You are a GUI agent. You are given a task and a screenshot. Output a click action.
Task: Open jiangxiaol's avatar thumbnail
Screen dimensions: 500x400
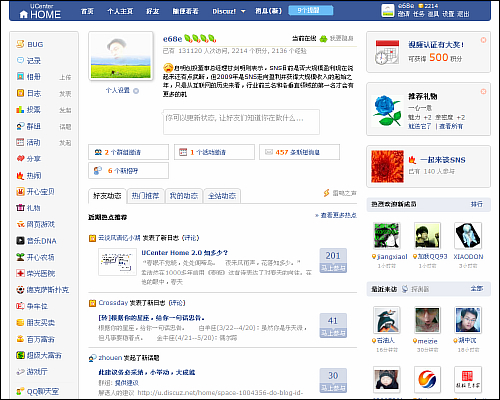pos(387,236)
